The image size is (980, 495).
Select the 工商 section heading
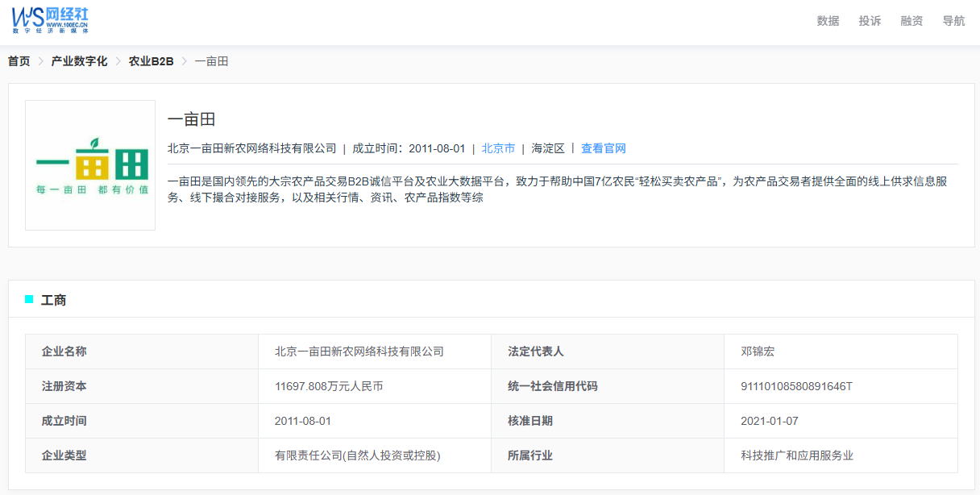[x=54, y=300]
